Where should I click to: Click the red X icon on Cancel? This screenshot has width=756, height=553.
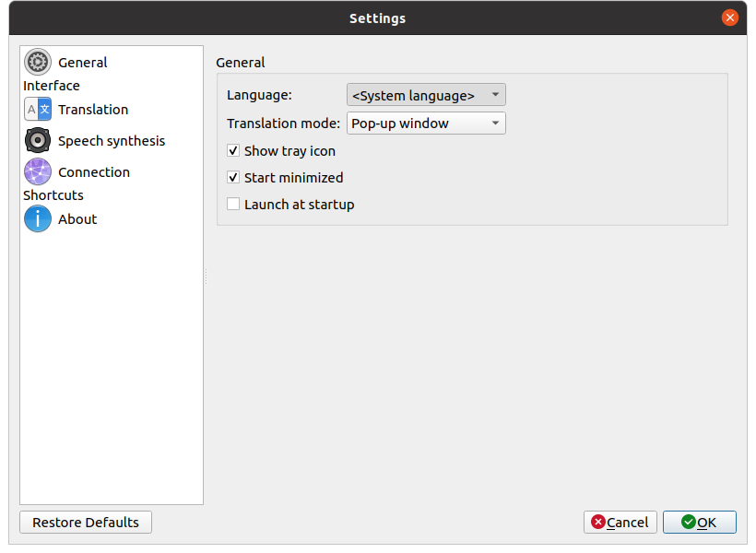(x=598, y=523)
